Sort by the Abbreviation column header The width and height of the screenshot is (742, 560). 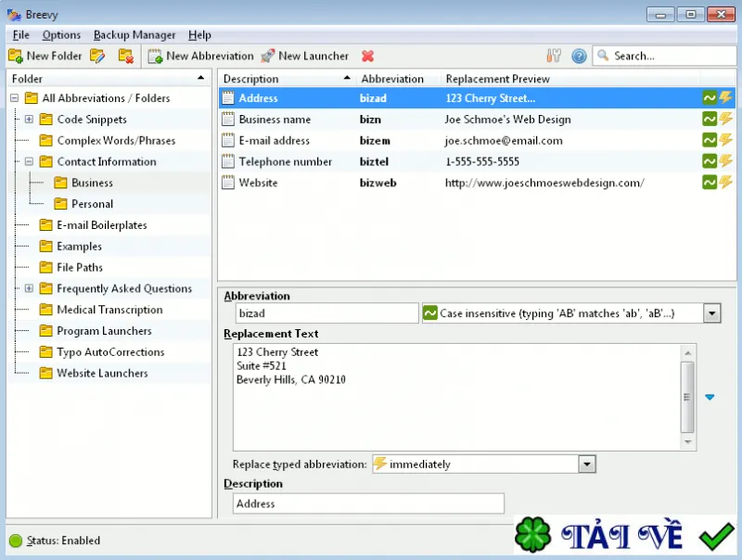399,79
